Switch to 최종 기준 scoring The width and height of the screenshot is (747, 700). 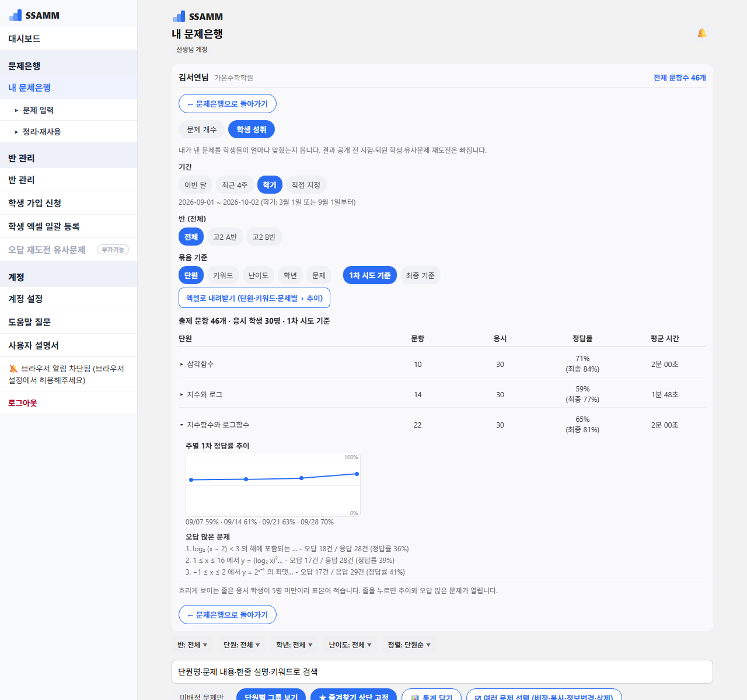pos(420,275)
